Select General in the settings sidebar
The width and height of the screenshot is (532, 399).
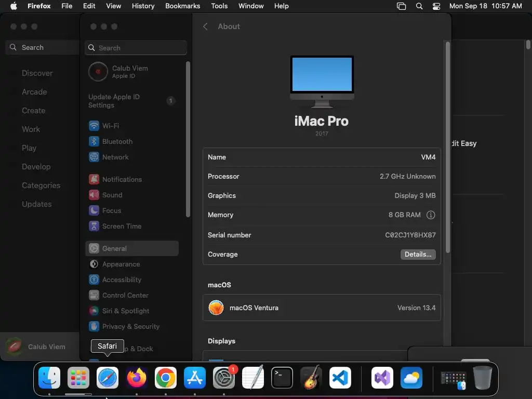132,248
